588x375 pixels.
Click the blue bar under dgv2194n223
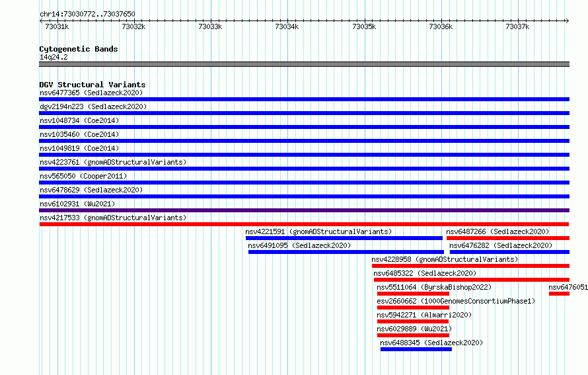tap(304, 113)
